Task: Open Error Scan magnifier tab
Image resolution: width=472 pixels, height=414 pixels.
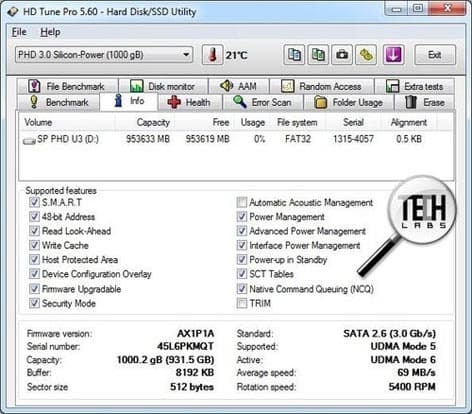Action: click(262, 102)
